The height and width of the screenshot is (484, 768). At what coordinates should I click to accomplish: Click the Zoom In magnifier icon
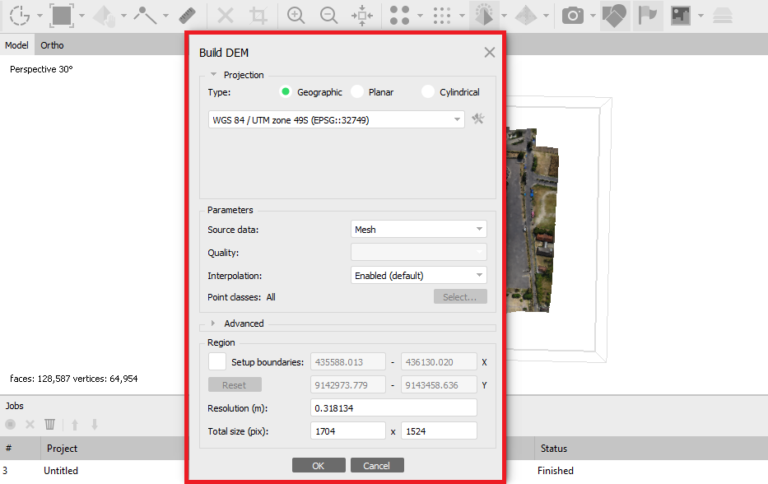point(295,16)
